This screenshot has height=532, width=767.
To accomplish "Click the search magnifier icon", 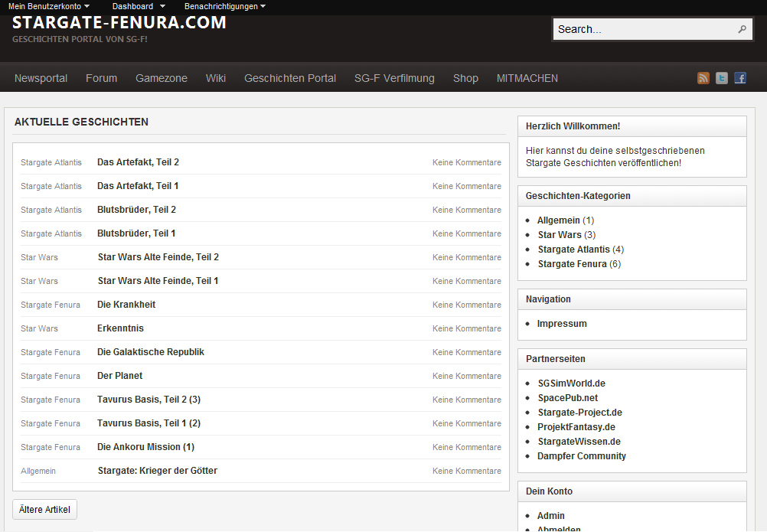I will 742,30.
